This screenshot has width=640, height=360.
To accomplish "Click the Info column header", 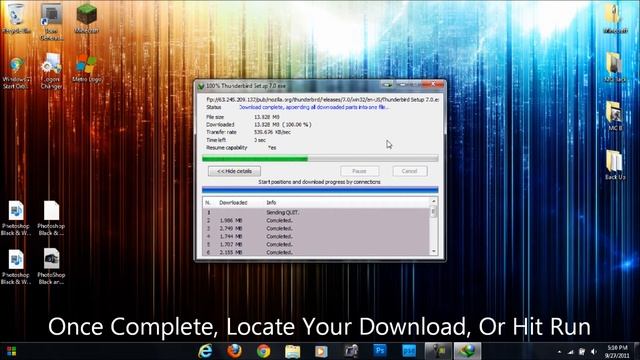I will tap(271, 202).
